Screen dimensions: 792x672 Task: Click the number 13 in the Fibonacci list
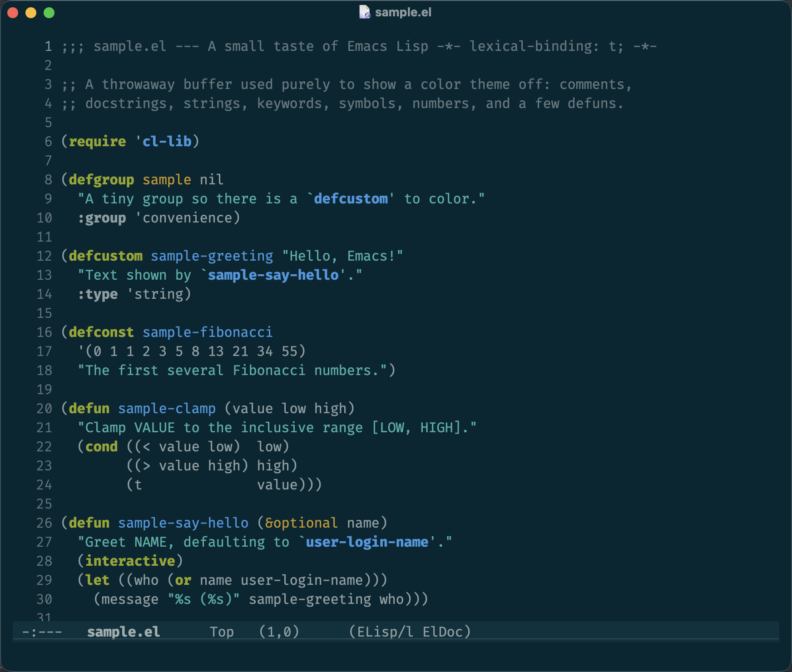(x=216, y=351)
